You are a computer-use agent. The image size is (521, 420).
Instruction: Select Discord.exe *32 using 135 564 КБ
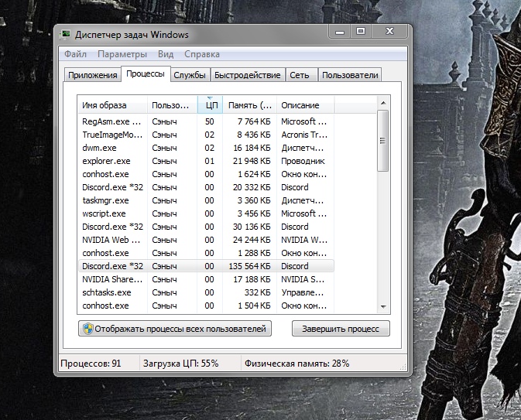(206, 266)
